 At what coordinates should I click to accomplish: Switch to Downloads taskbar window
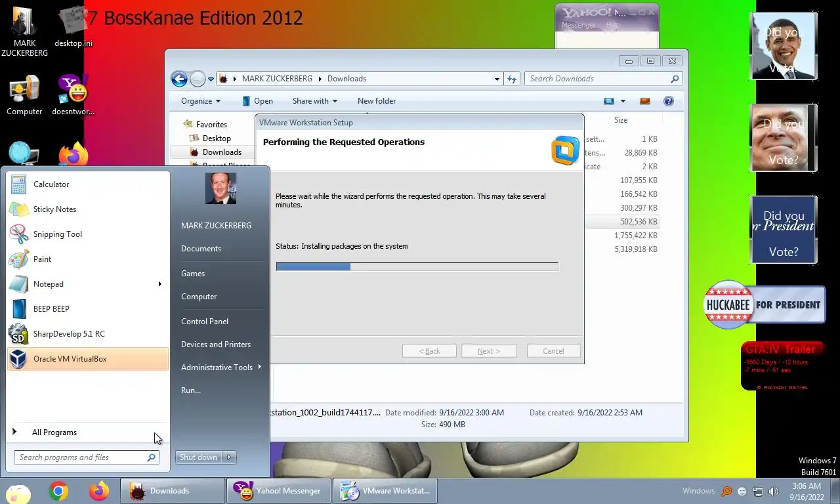pos(173,491)
